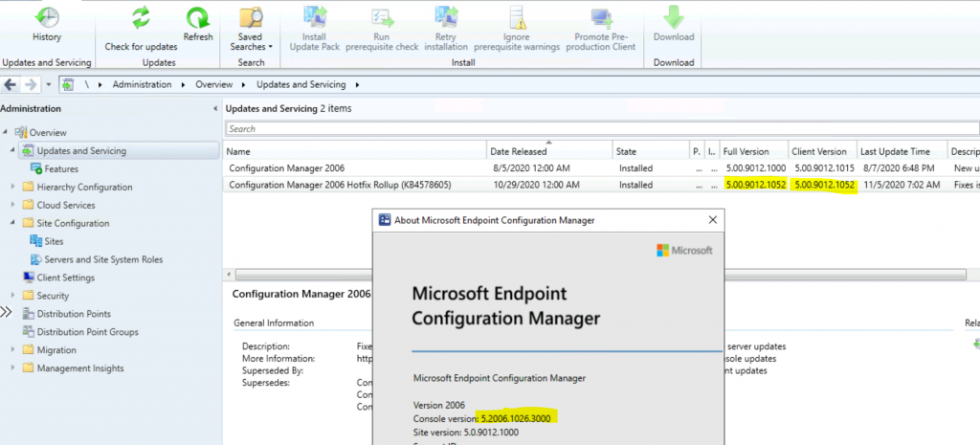
Task: Click the Refresh ribbon icon
Action: tap(198, 17)
